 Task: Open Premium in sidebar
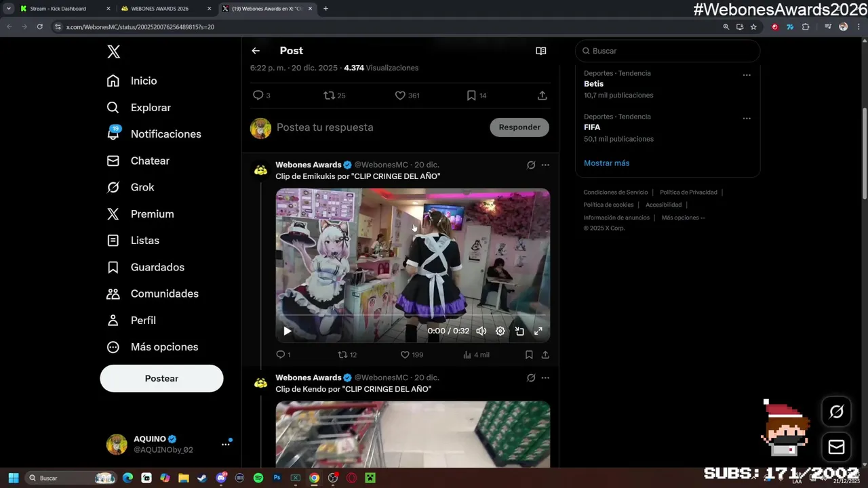pos(140,214)
